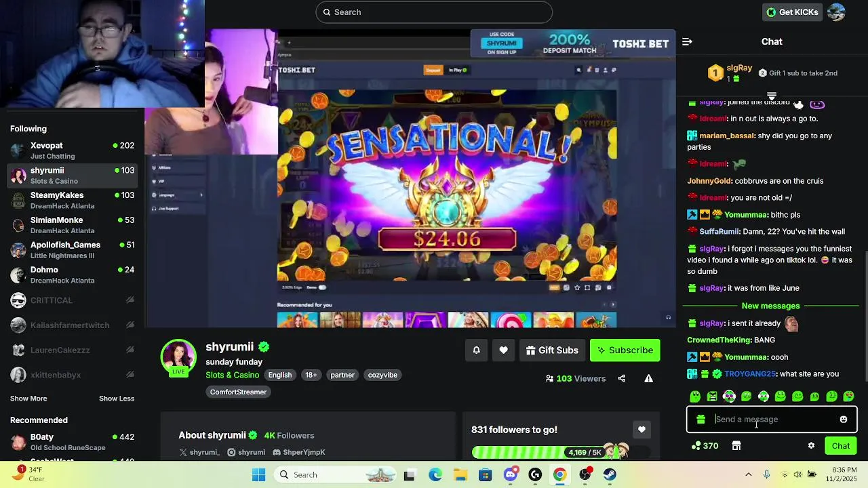Screen dimensions: 868x488
Task: Collapse the following list with Show Less
Action: (x=117, y=399)
